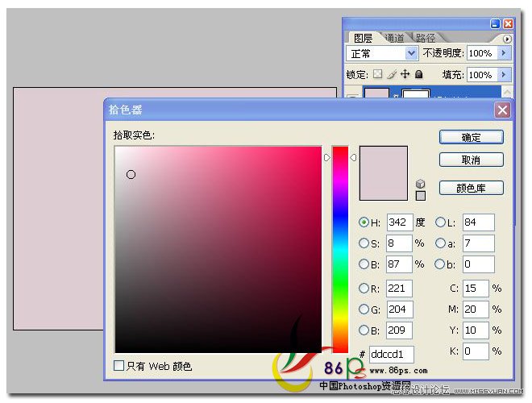Open 颜色库 Color Libraries button
The width and height of the screenshot is (532, 403).
472,188
